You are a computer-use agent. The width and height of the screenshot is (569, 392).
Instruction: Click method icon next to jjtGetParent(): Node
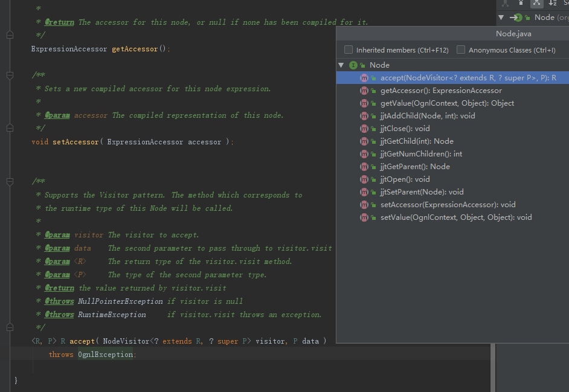364,167
